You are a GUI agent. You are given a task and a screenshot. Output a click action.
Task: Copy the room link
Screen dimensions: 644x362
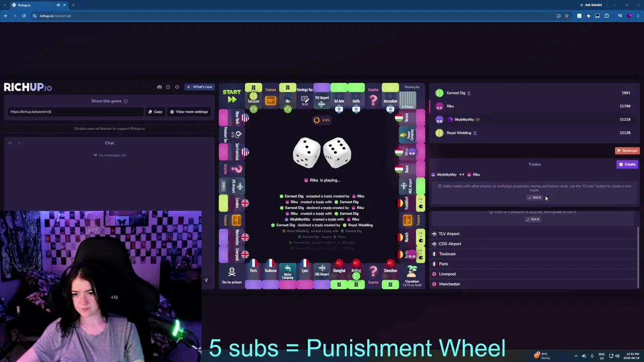click(155, 112)
